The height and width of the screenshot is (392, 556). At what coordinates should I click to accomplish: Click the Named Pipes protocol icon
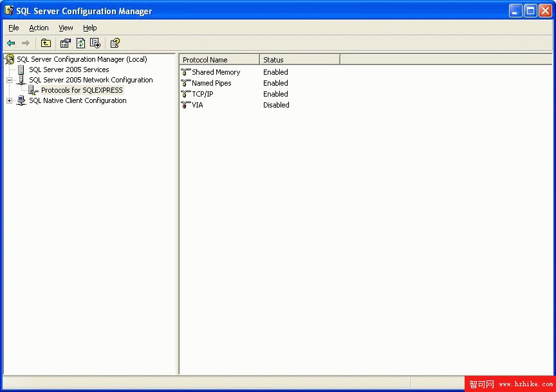(186, 83)
